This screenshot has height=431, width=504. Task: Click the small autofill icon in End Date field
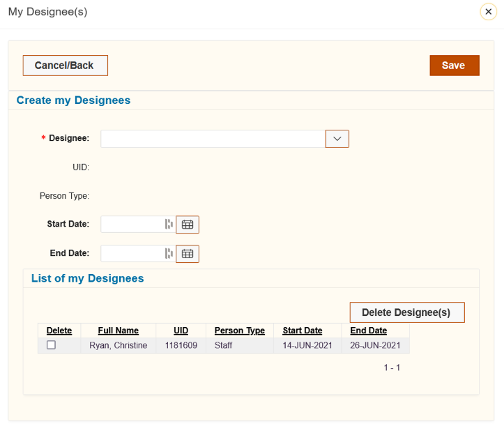click(168, 254)
